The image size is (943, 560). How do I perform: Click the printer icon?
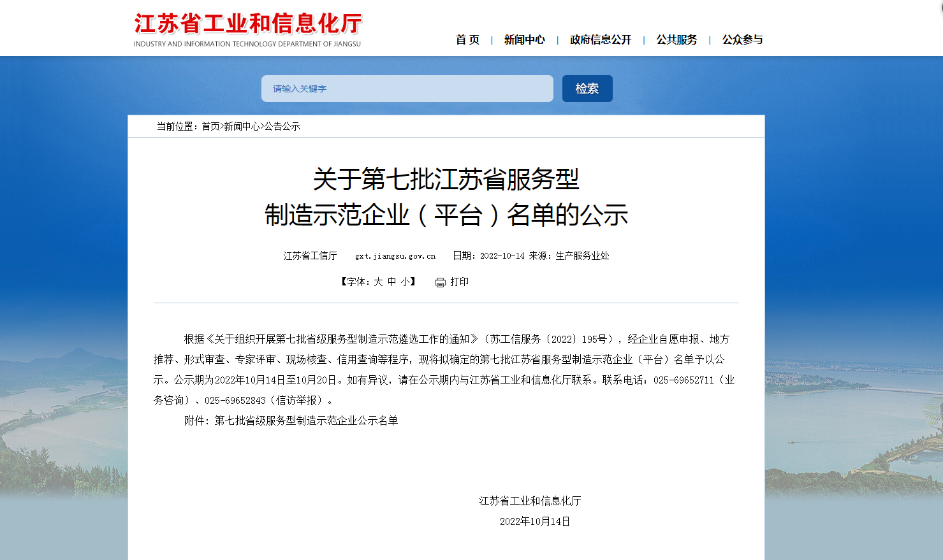pos(440,282)
